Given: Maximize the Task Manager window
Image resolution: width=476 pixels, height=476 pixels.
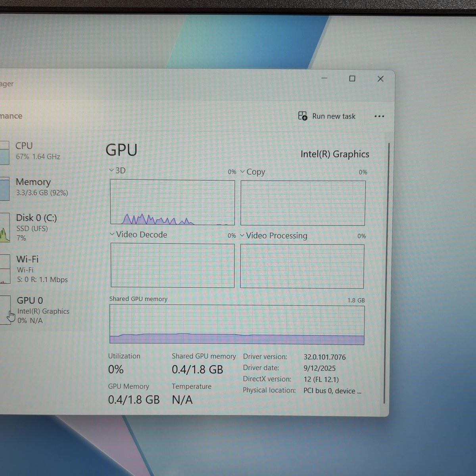Looking at the screenshot, I should tap(352, 79).
